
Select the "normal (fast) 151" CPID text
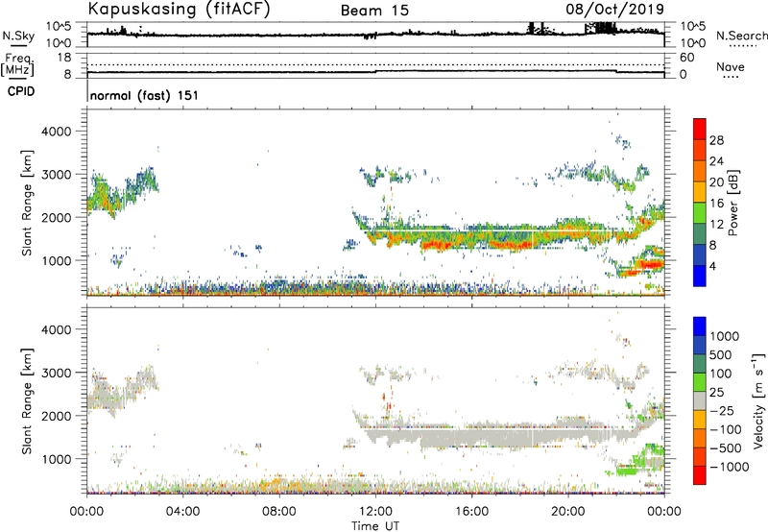tap(144, 95)
